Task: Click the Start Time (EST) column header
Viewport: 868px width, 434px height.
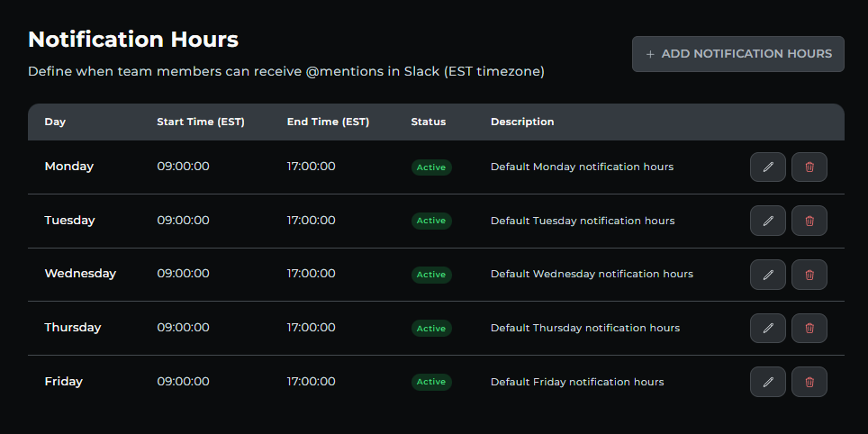Action: coord(200,122)
